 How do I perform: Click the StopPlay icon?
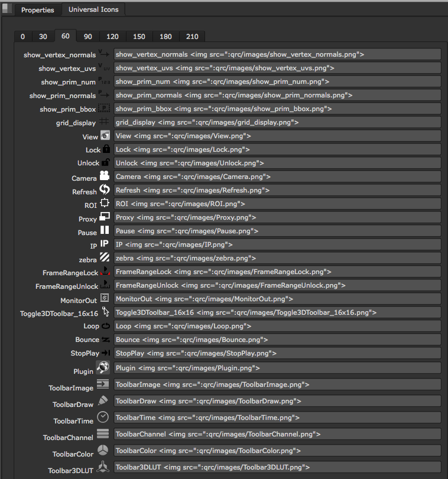click(106, 353)
